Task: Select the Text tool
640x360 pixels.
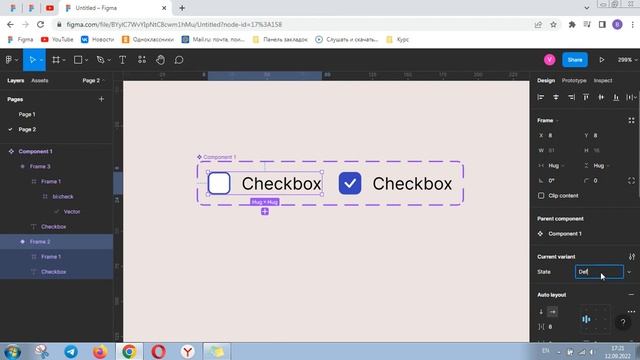Action: click(122, 60)
